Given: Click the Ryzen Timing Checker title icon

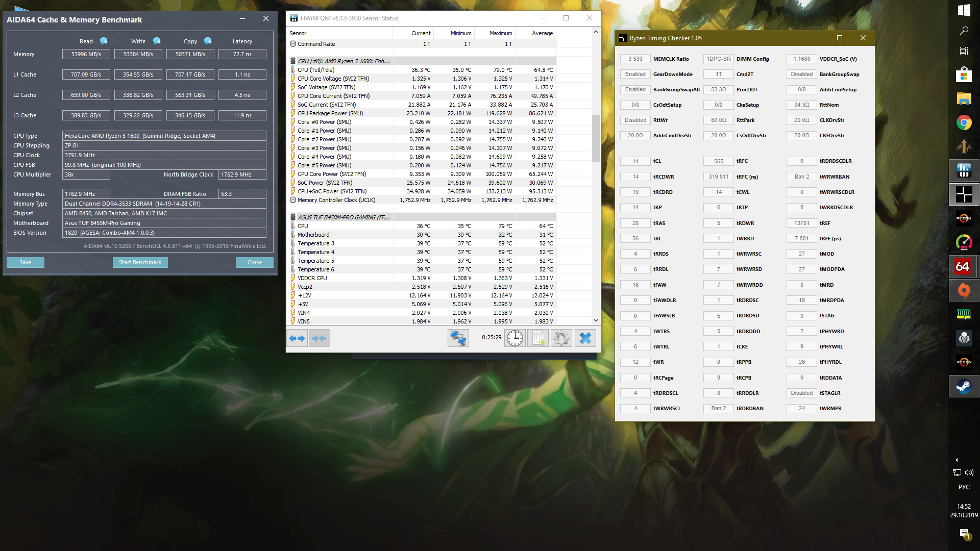Looking at the screenshot, I should pos(623,38).
